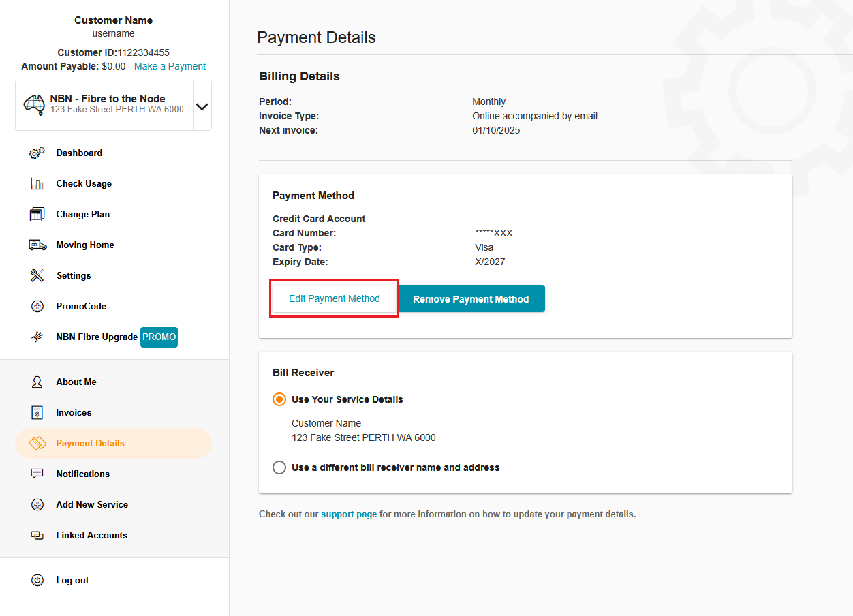Select Use Your Service Details radio button
The image size is (853, 616).
279,399
